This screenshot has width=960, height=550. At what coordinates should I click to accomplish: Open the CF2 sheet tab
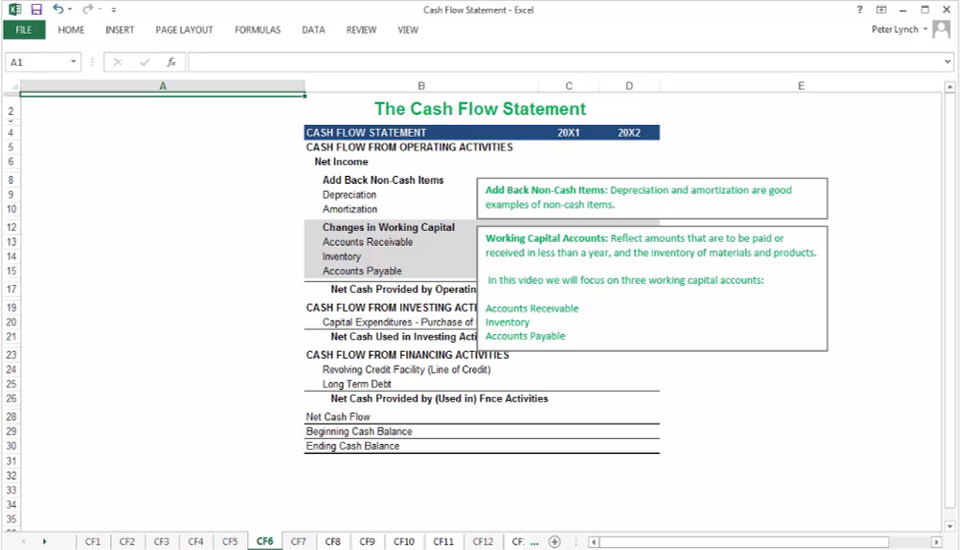tap(127, 541)
